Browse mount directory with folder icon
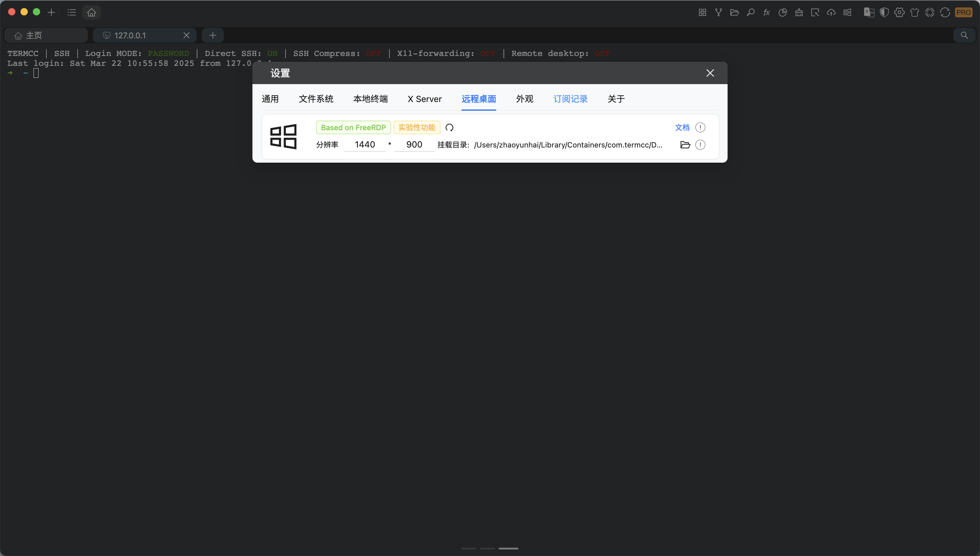Viewport: 980px width, 556px height. [x=685, y=145]
